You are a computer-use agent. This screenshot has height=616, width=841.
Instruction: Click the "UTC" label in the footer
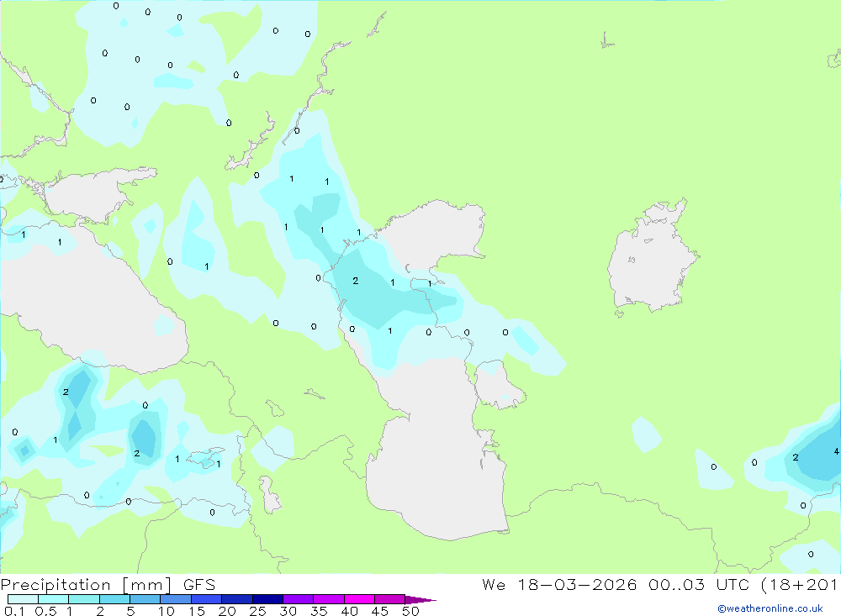tap(733, 585)
